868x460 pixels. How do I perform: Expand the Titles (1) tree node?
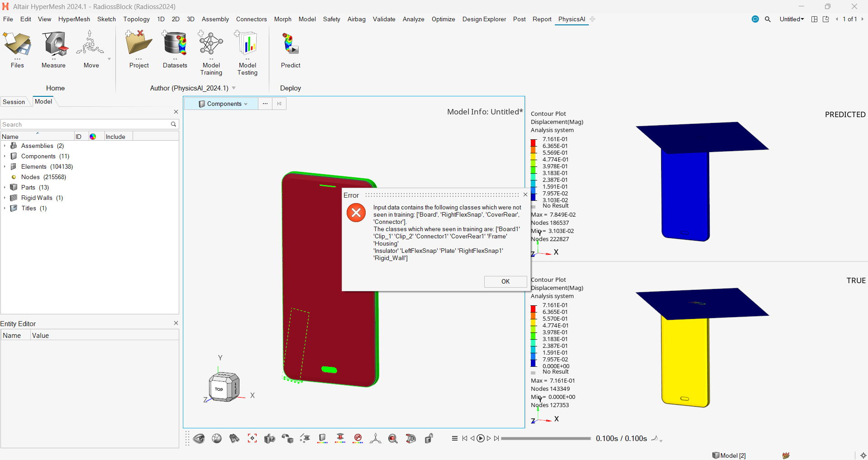tap(5, 208)
